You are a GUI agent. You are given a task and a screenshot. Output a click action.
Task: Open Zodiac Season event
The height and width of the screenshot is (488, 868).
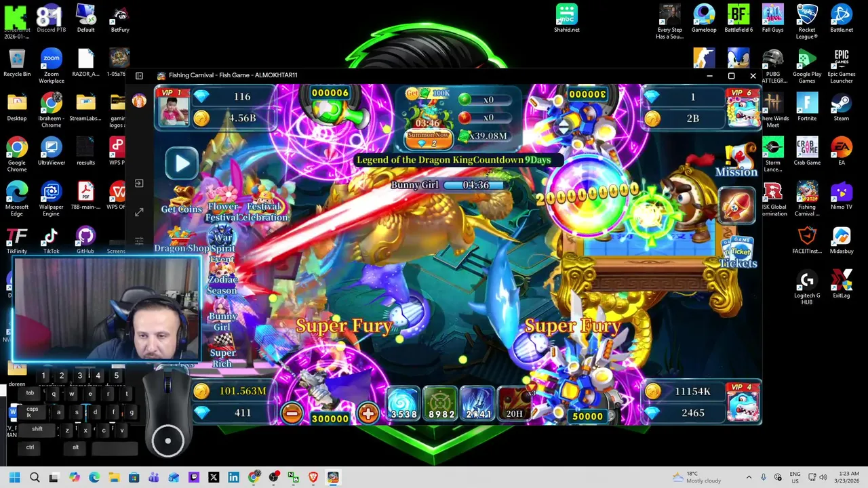222,279
